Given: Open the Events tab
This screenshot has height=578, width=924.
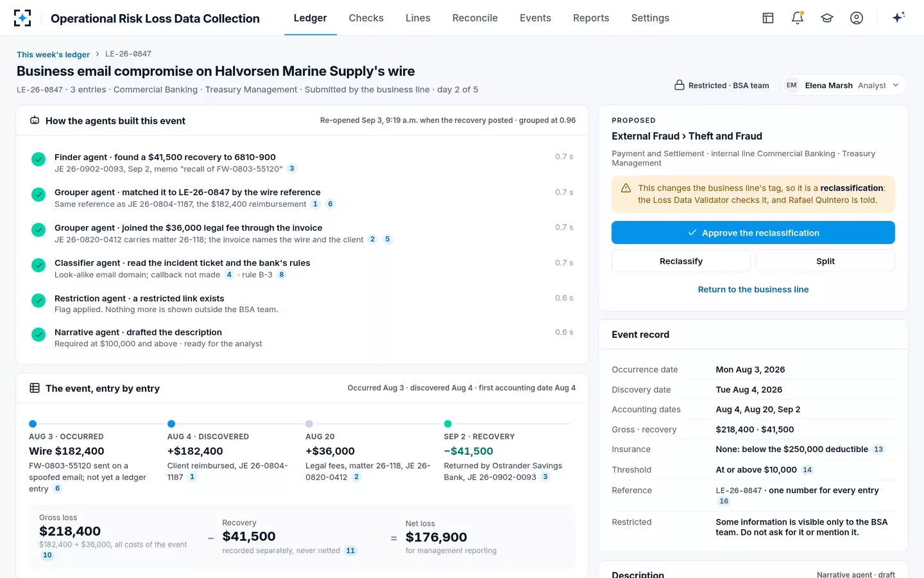Looking at the screenshot, I should (x=535, y=18).
